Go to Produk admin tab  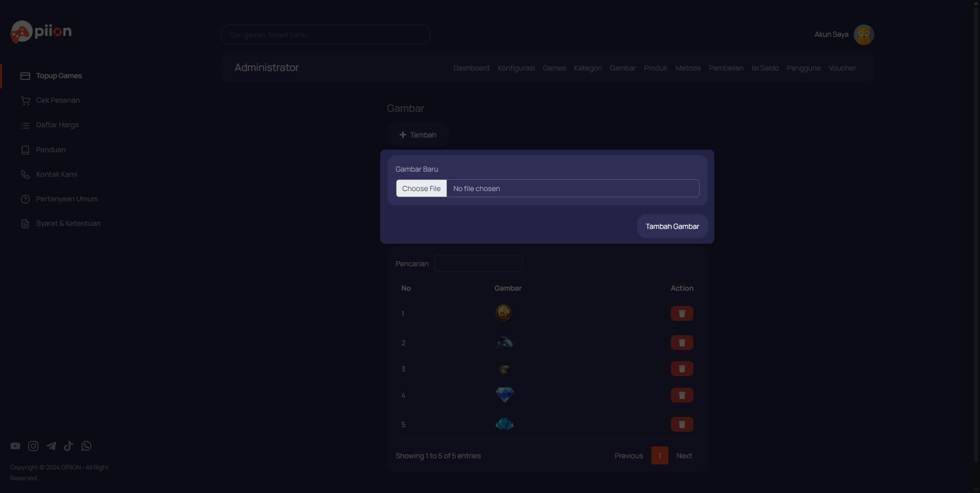656,68
